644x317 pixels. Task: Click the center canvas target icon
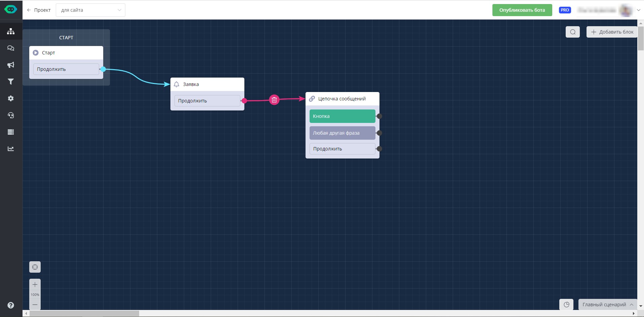[35, 267]
